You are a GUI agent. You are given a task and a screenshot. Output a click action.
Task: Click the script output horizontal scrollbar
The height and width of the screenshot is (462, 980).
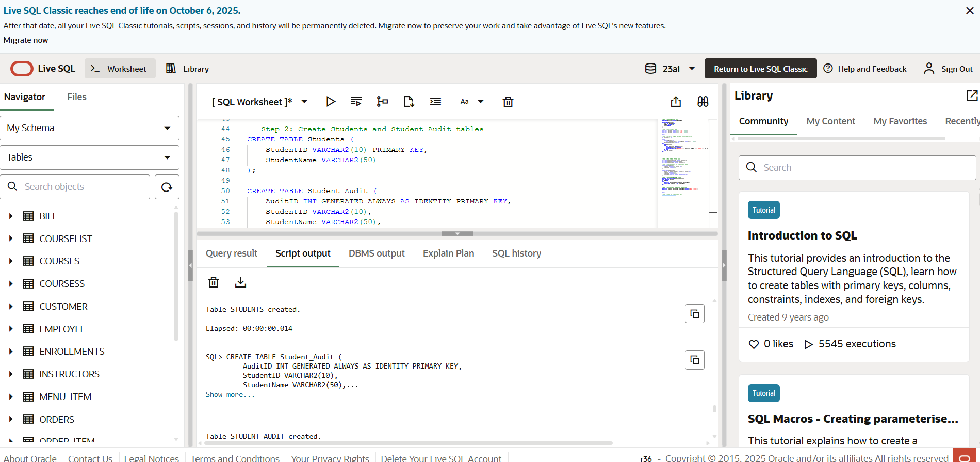point(409,443)
